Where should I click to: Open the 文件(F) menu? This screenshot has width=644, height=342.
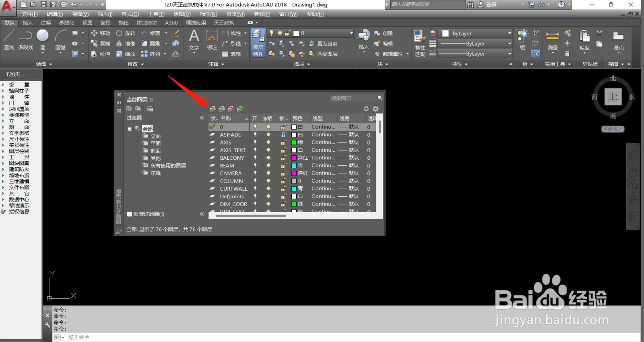click(x=30, y=14)
